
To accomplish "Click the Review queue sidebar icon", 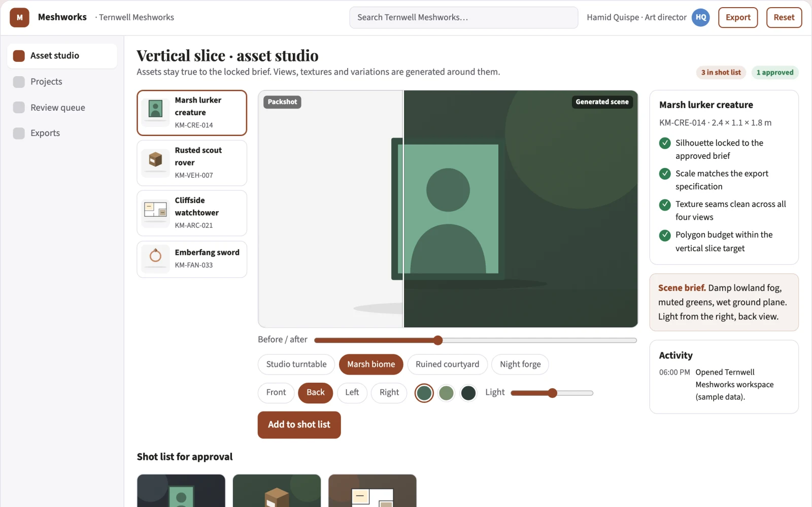I will [19, 108].
